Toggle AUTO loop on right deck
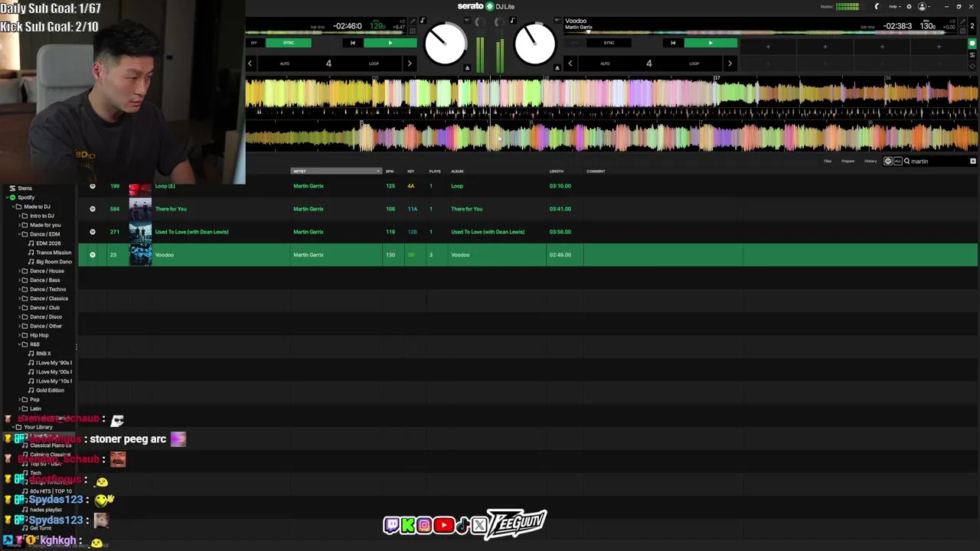This screenshot has width=980, height=551. [x=605, y=64]
